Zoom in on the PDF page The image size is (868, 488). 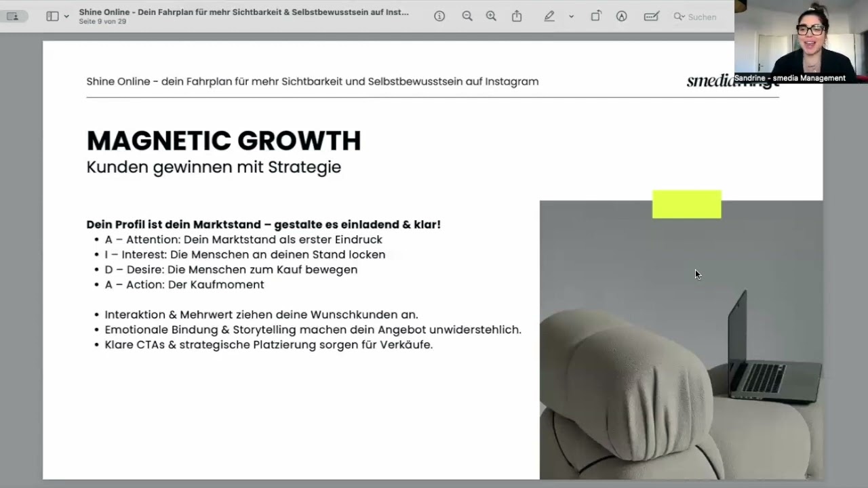(x=491, y=16)
